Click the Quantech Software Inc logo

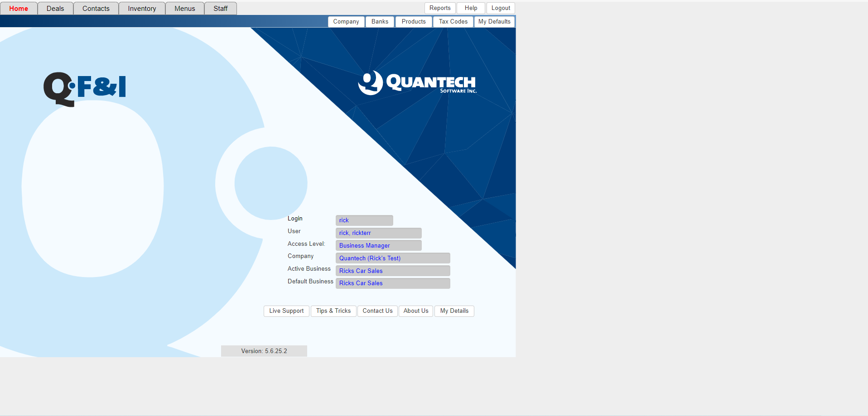418,83
